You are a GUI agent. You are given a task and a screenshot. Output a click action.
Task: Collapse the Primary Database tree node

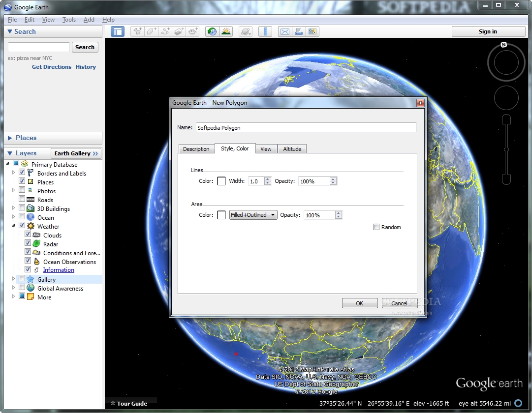click(x=7, y=164)
